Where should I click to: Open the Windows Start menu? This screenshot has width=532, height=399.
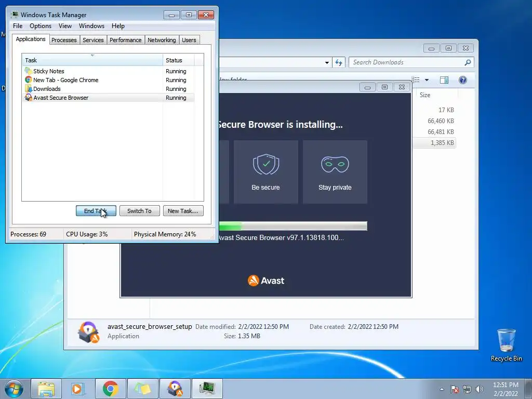tap(14, 389)
